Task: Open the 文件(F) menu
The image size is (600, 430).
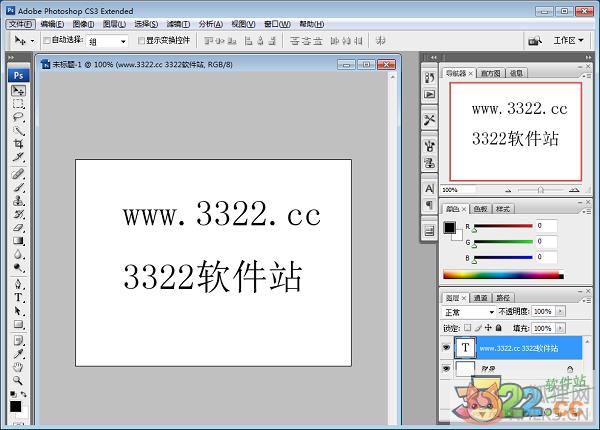Action: click(x=21, y=24)
